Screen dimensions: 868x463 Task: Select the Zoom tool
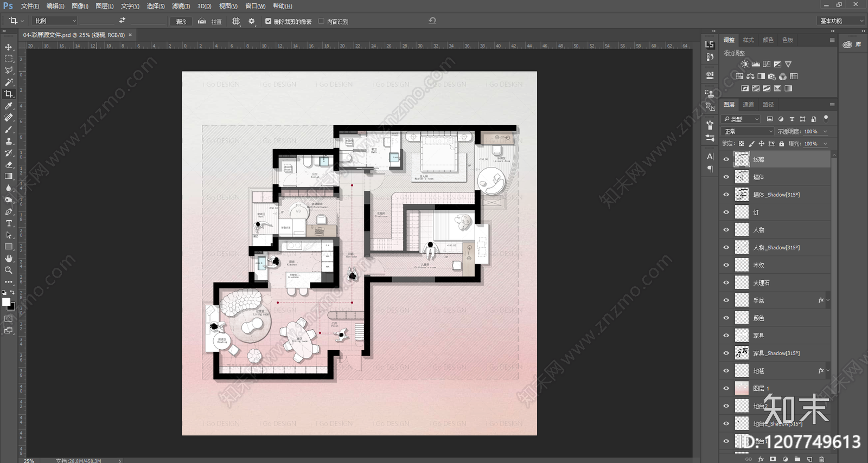pos(9,270)
